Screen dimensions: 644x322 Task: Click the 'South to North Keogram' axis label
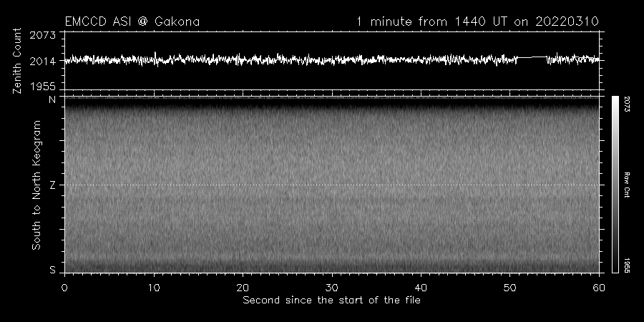click(36, 185)
